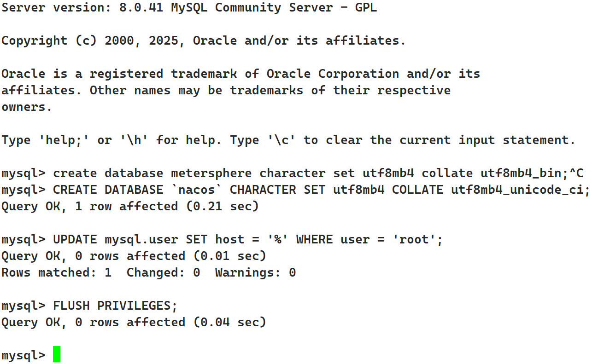Click the last empty mysql> prompt

[x=23, y=355]
